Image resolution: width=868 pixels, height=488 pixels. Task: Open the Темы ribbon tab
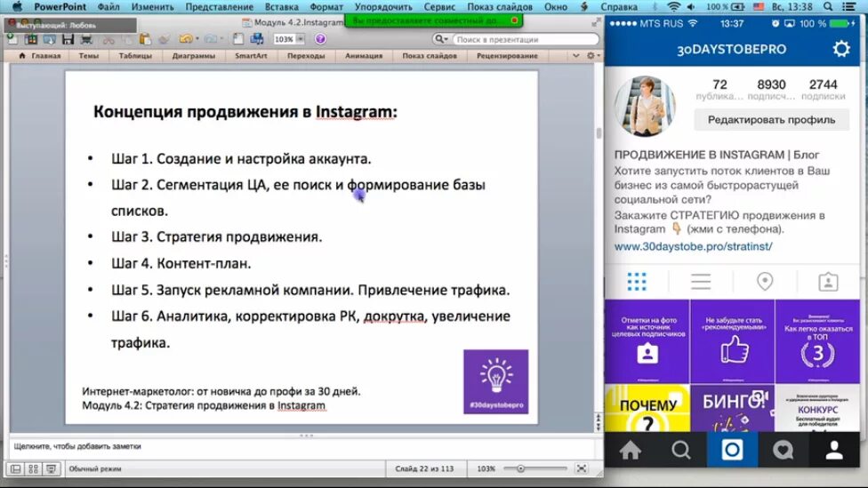(89, 56)
